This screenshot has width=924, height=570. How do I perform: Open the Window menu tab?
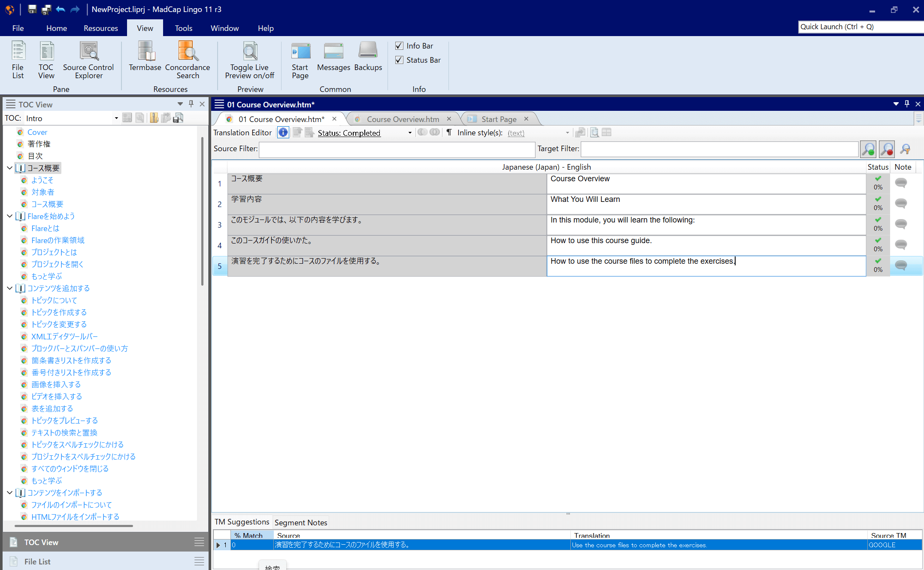point(225,28)
